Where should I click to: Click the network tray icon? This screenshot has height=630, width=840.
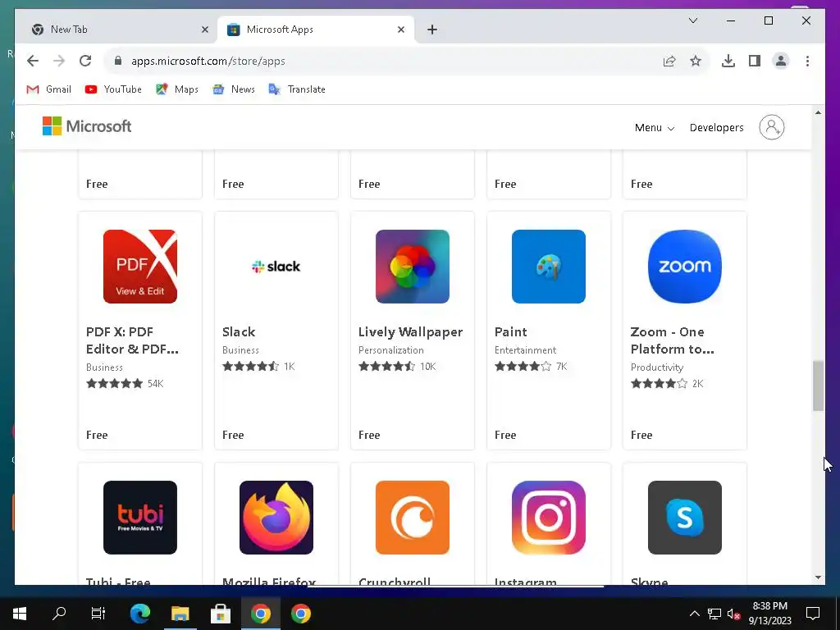[714, 614]
